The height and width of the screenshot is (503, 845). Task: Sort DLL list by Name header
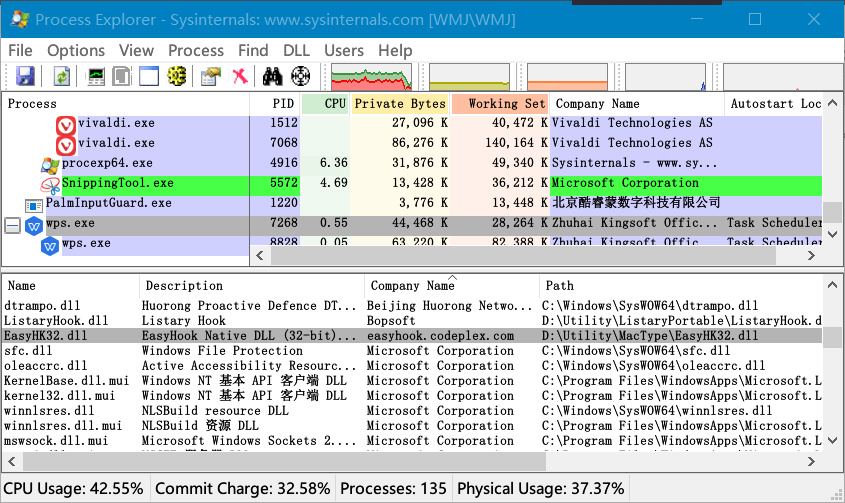pyautogui.click(x=71, y=286)
